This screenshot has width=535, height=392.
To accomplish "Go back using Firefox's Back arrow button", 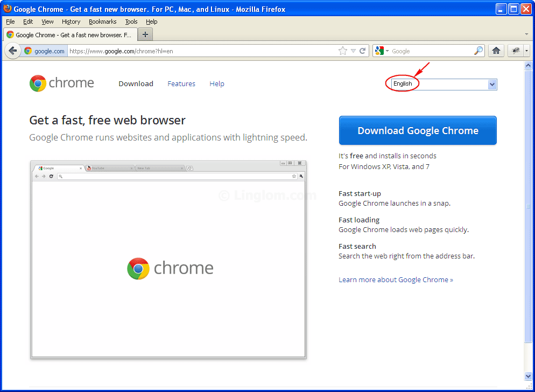I will (12, 51).
